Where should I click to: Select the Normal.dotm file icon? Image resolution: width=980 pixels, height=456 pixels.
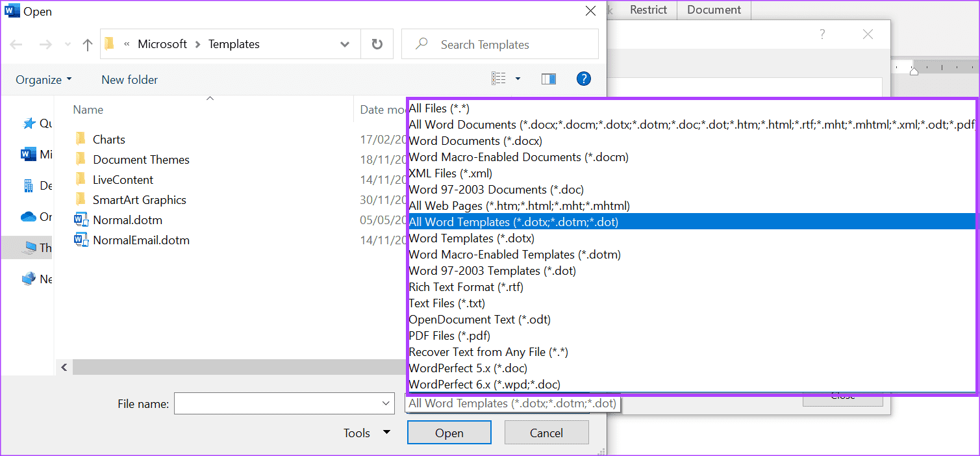81,220
